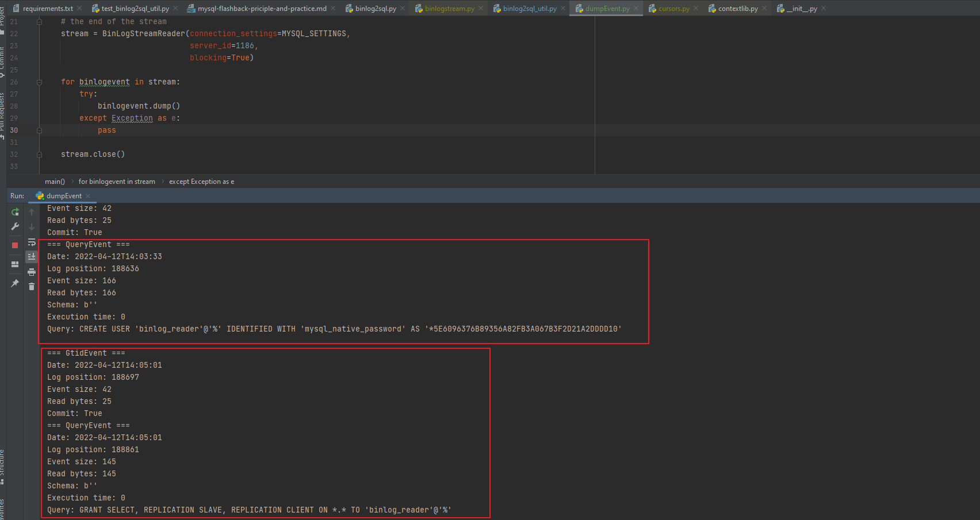Jump down the stack trace with the down arrow

point(32,227)
